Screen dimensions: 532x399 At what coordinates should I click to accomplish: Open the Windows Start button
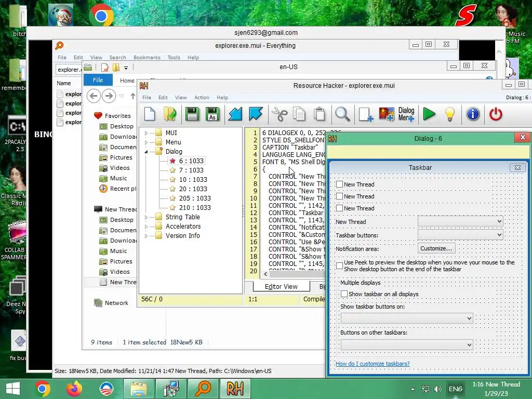(13, 389)
